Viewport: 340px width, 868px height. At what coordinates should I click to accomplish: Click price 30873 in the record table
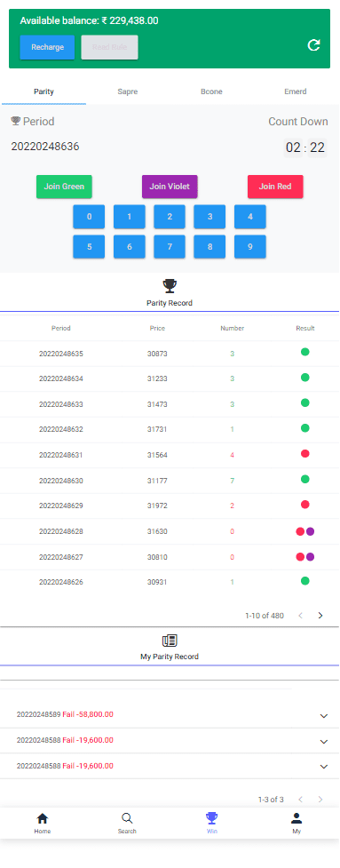click(157, 354)
